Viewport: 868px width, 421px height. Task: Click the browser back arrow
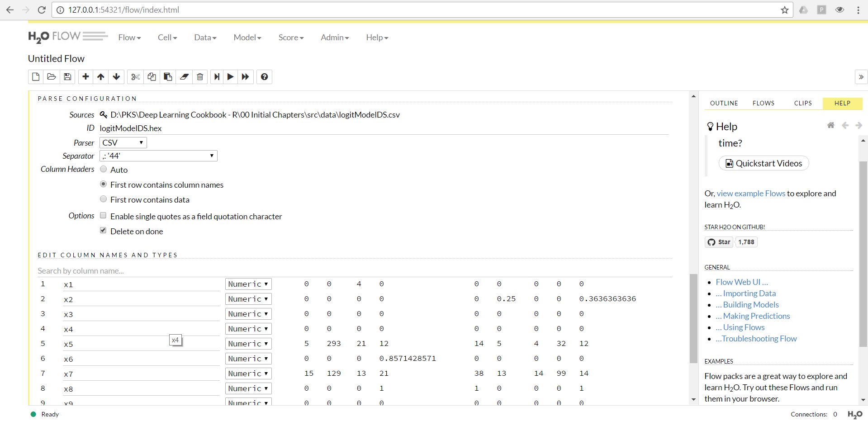10,9
